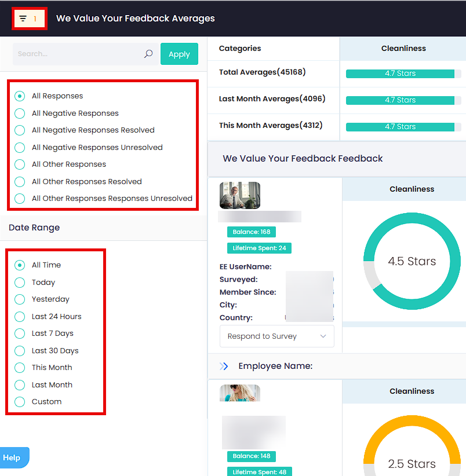Click Lifetime Spent: 24 badge
The image size is (466, 476).
(x=259, y=248)
